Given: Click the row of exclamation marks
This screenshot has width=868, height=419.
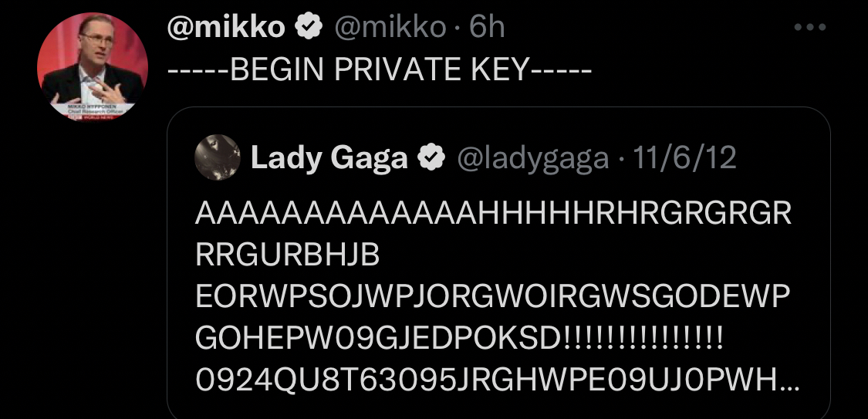Looking at the screenshot, I should click(643, 339).
